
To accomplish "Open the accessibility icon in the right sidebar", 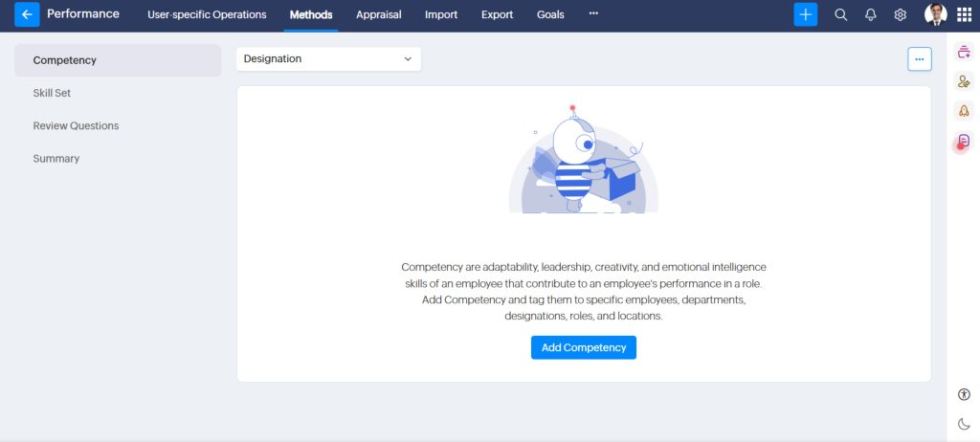I will pyautogui.click(x=964, y=394).
